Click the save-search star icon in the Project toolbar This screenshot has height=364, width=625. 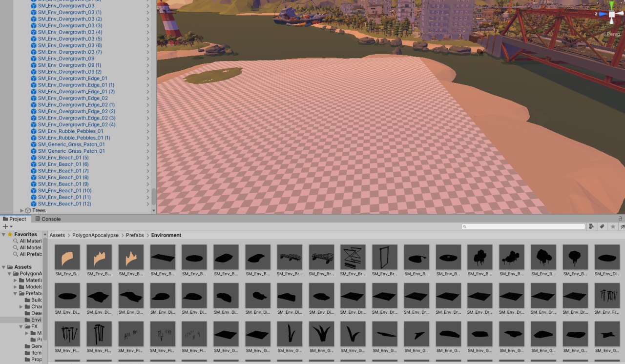pyautogui.click(x=613, y=227)
